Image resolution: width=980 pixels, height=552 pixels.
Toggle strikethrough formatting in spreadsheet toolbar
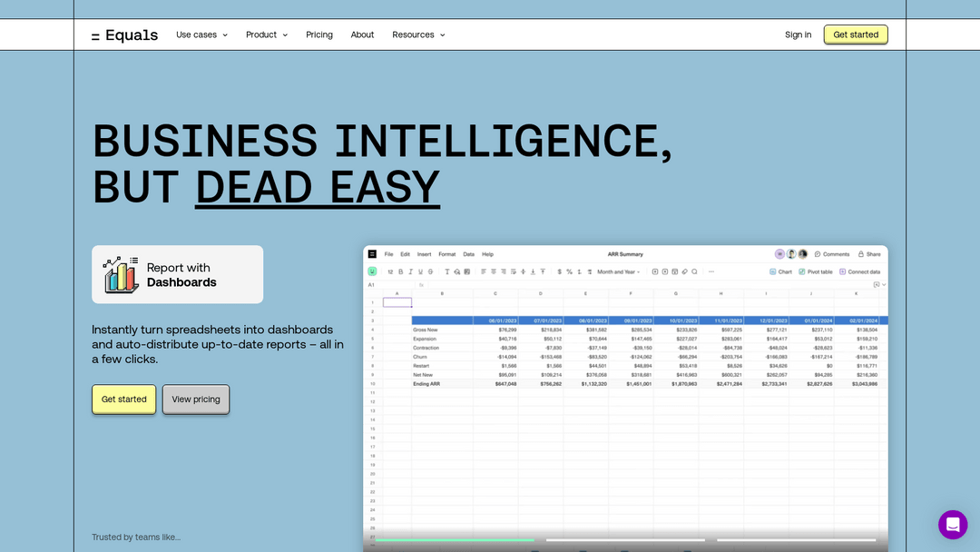coord(431,272)
